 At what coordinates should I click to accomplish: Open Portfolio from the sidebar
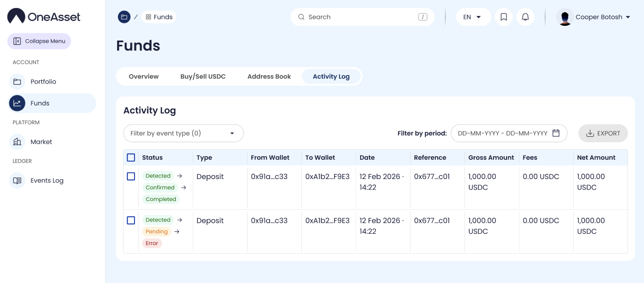pos(43,82)
